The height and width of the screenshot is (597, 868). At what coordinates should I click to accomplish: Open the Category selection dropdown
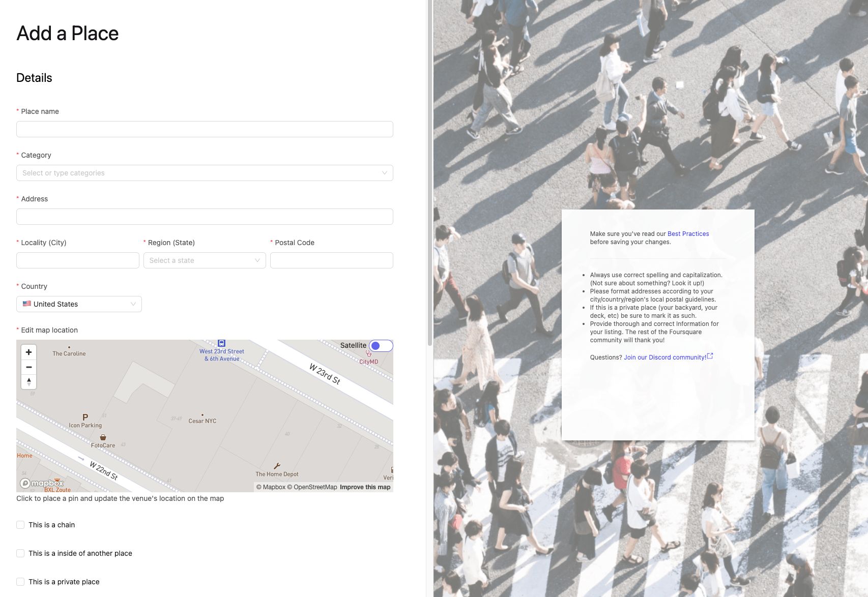coord(204,173)
